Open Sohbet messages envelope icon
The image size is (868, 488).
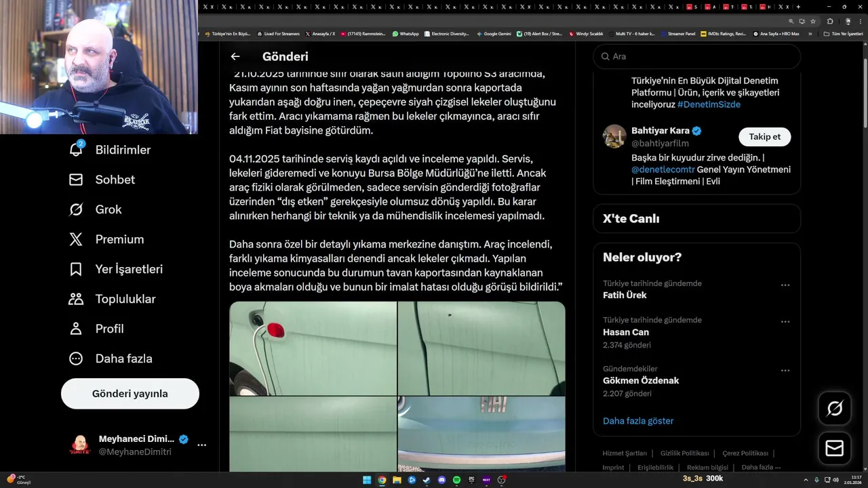click(76, 180)
